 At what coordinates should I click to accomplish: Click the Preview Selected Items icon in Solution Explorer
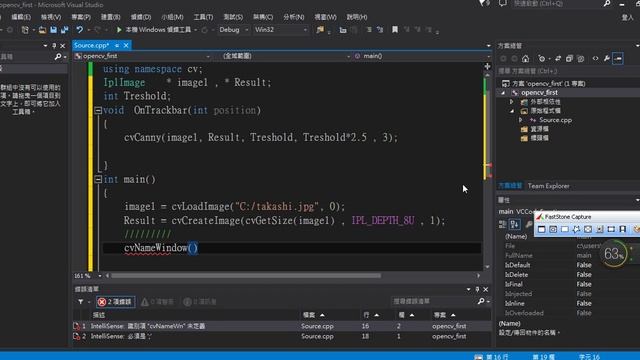pyautogui.click(x=618, y=59)
